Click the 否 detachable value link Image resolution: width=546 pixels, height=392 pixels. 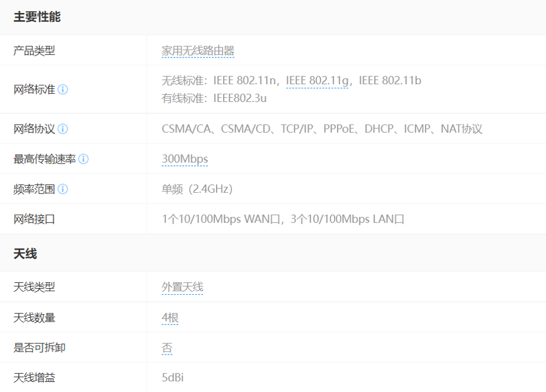click(167, 348)
